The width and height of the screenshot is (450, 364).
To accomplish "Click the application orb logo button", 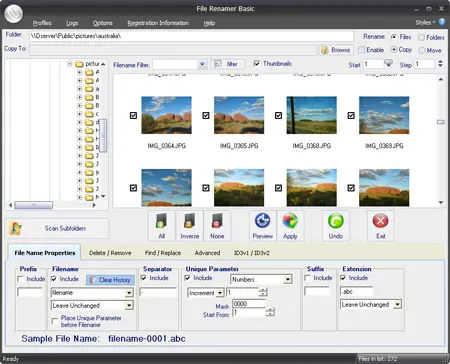I will point(14,14).
